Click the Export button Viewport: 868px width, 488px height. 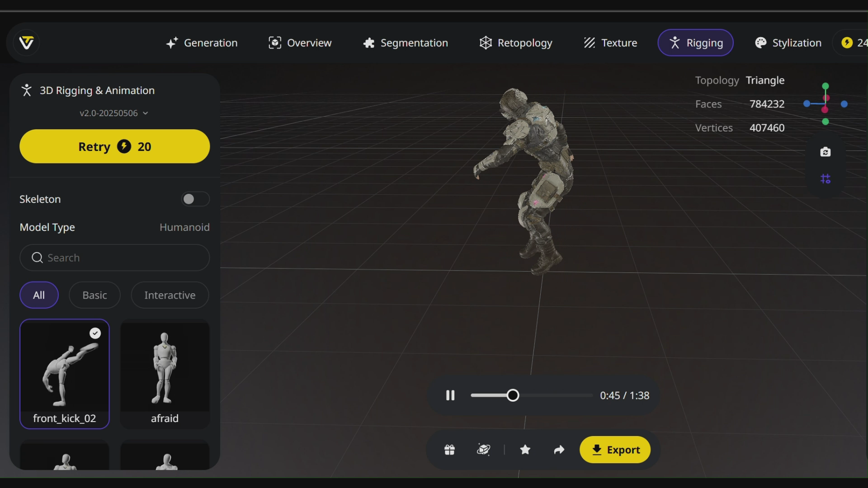tap(615, 450)
